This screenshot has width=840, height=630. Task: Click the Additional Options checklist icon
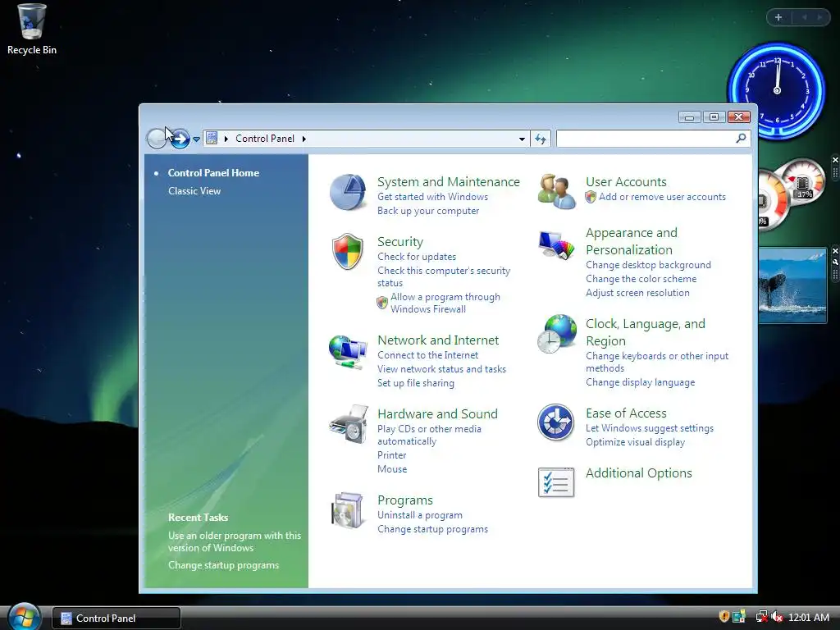pyautogui.click(x=556, y=482)
